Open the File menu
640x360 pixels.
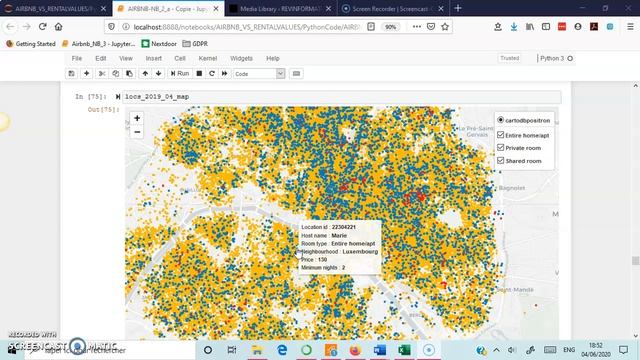77,58
